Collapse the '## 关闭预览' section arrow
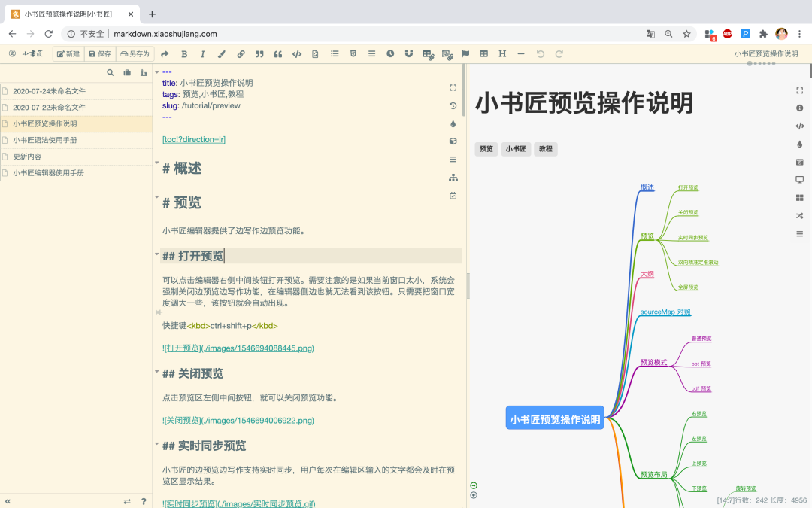This screenshot has height=508, width=812. tap(157, 370)
